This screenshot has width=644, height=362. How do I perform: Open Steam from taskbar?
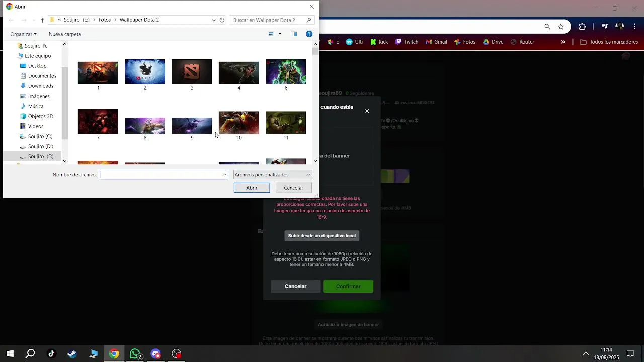pos(72,354)
